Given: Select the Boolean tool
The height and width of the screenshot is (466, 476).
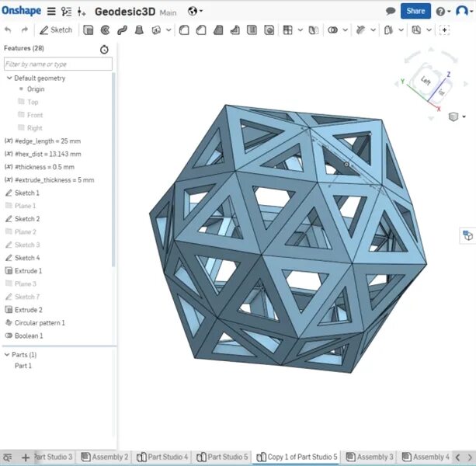Looking at the screenshot, I should pos(332,30).
